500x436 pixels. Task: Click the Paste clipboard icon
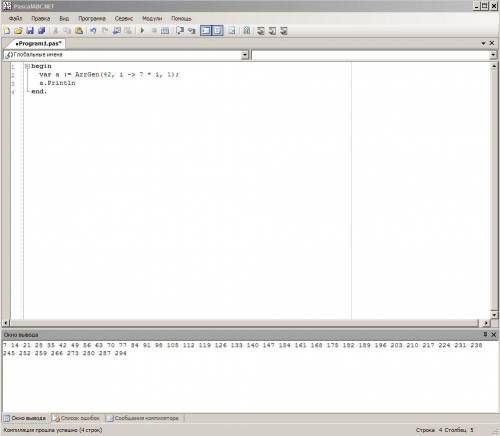coord(79,31)
